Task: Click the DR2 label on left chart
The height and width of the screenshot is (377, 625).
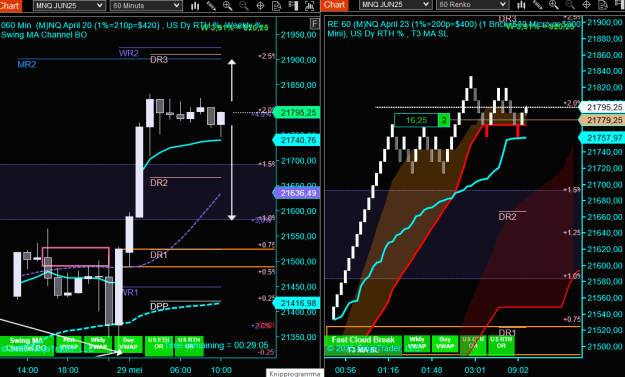Action: (x=159, y=183)
